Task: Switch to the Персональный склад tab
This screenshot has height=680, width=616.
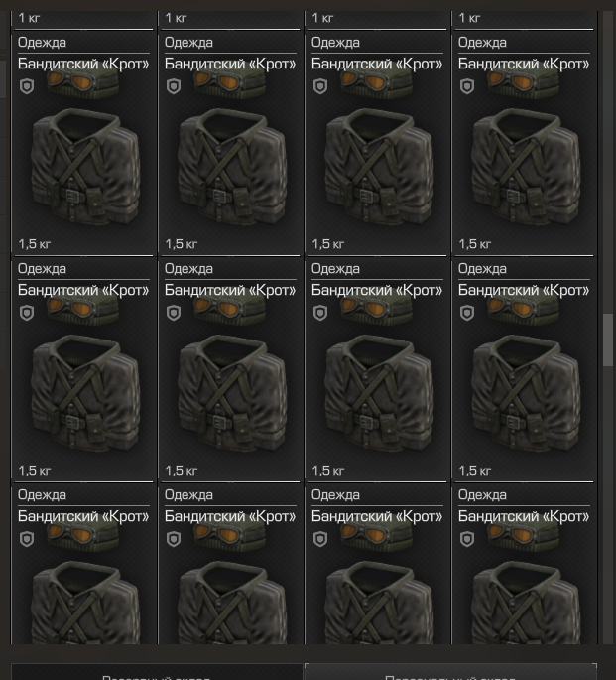Action: pyautogui.click(x=450, y=672)
